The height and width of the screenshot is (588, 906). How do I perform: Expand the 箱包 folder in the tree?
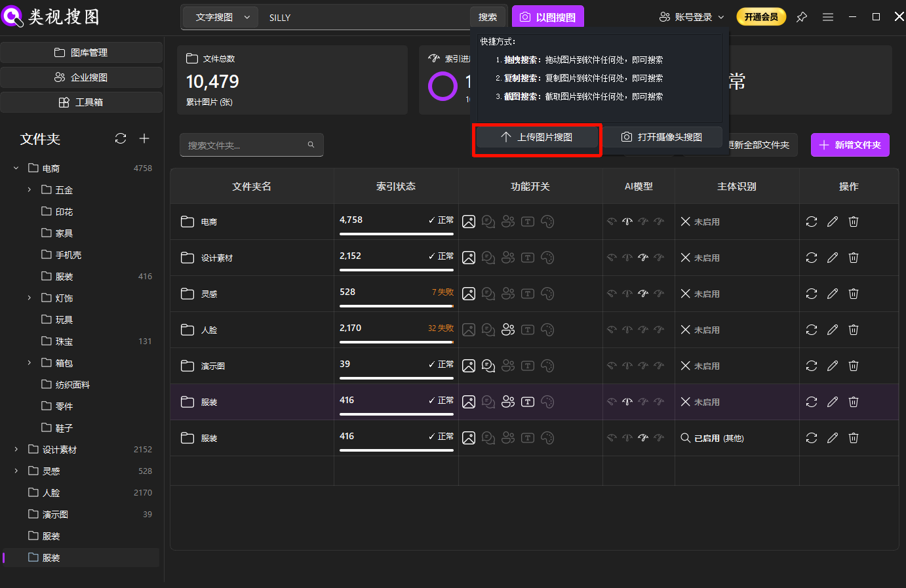[28, 363]
